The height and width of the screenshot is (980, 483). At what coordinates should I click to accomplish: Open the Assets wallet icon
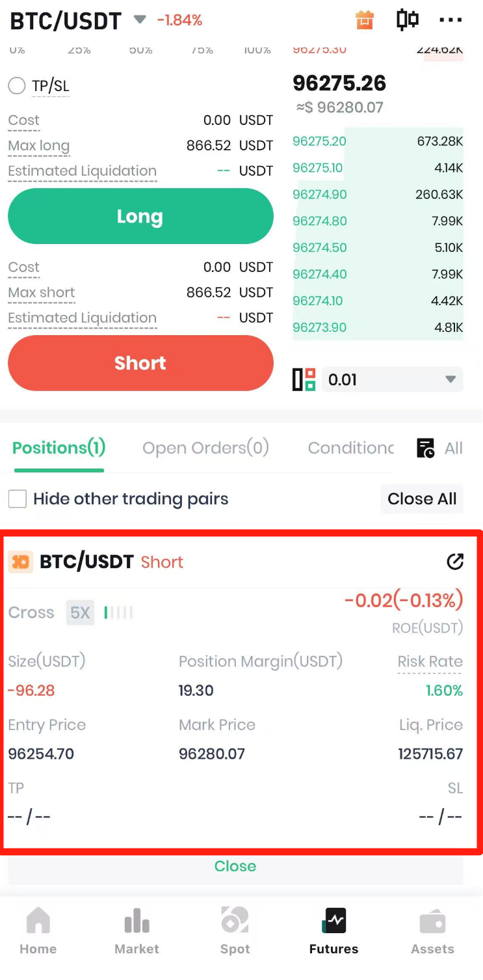point(432,931)
